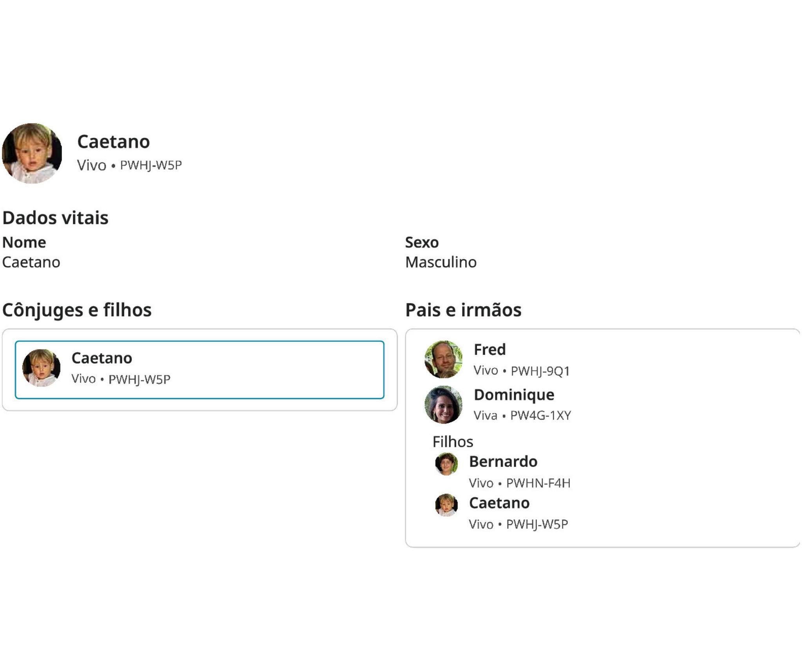Open Dominique's name link
The image size is (802, 672).
(x=514, y=395)
